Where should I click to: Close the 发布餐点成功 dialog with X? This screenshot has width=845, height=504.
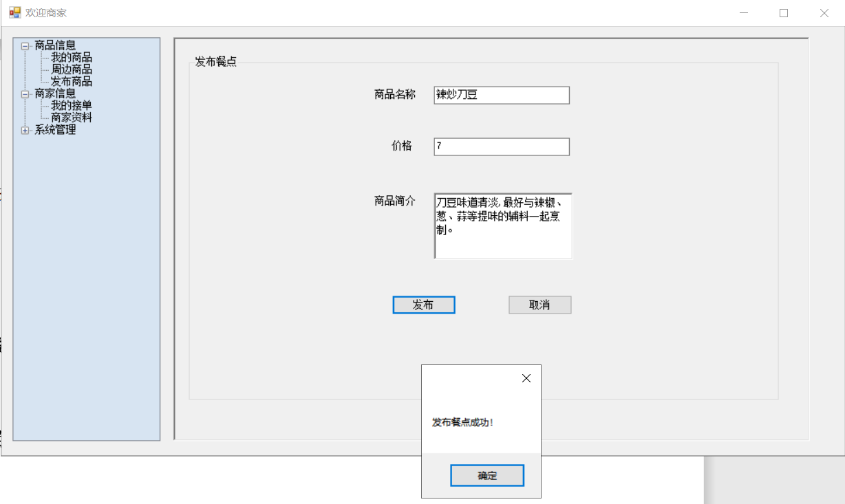(x=526, y=377)
